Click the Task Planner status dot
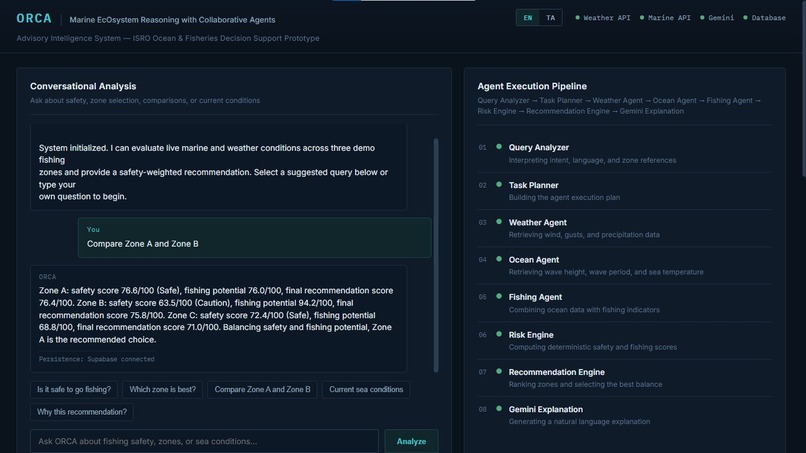Viewport: 806px width, 453px height. [x=499, y=185]
